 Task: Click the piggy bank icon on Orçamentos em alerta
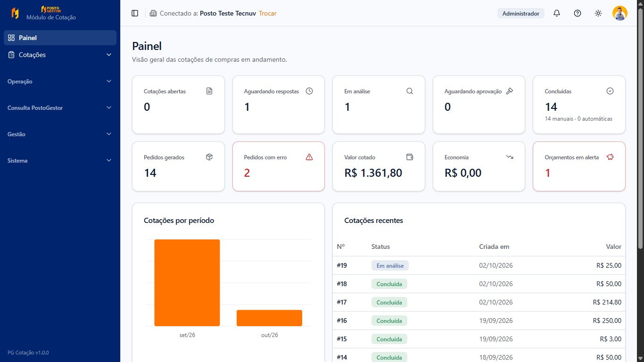pyautogui.click(x=610, y=157)
